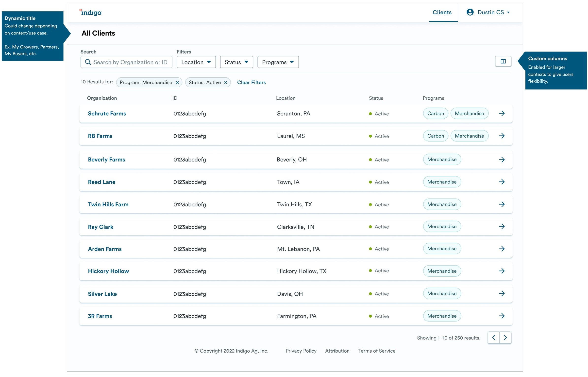Expand the Status filter dropdown
This screenshot has height=377, width=588.
pos(236,62)
